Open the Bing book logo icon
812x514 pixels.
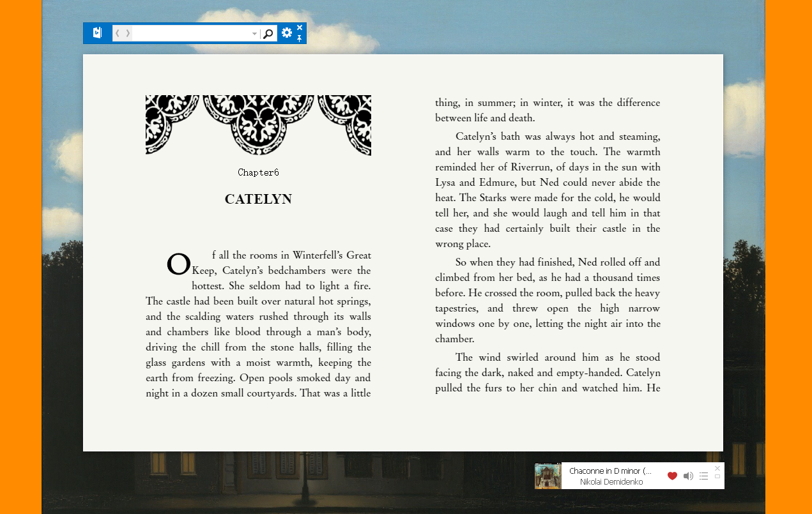pos(97,33)
